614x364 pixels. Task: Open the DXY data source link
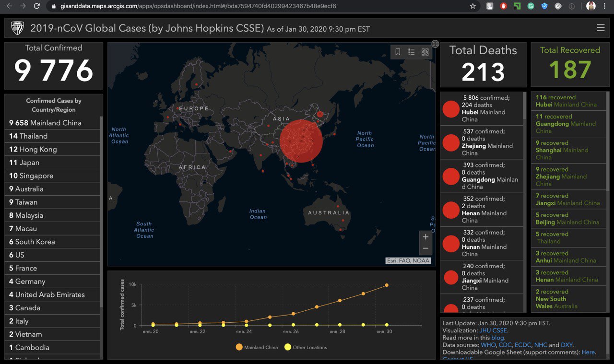click(x=567, y=345)
